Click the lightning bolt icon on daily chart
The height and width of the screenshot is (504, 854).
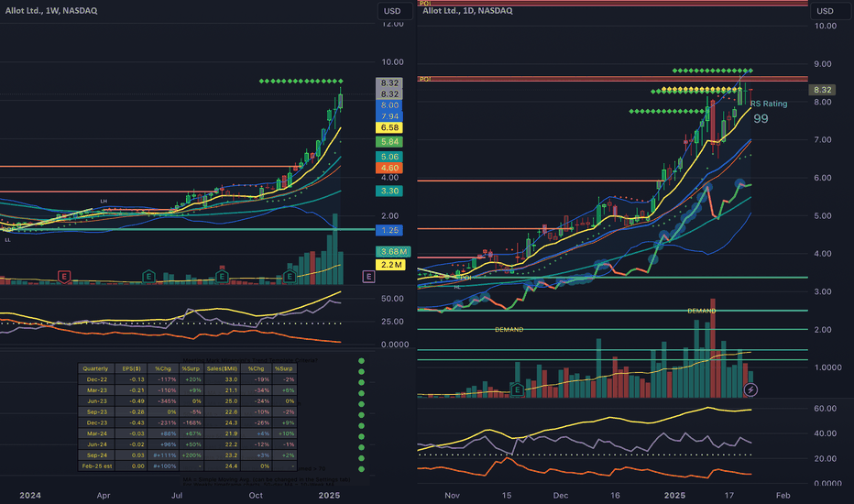click(x=750, y=389)
